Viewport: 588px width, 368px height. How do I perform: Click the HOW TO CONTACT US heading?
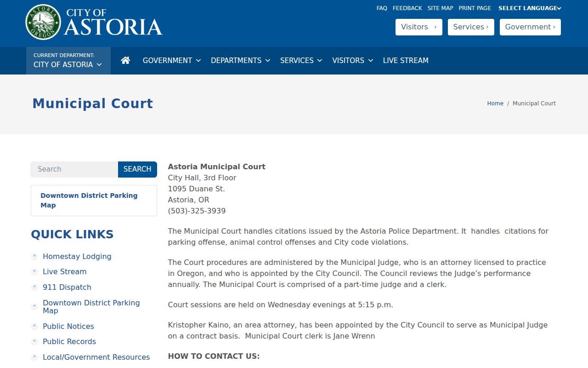click(214, 356)
